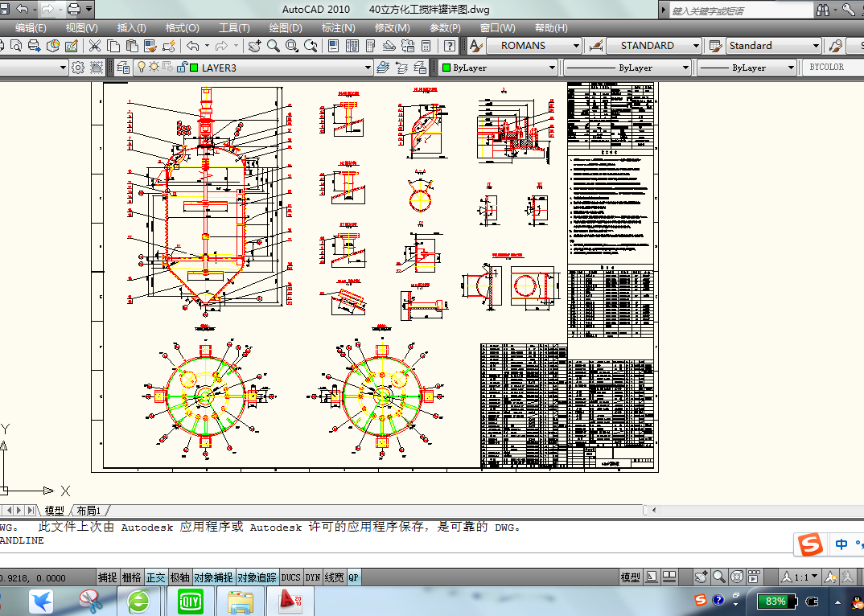
Task: Open the ROMANS text style dropdown
Action: coord(578,46)
